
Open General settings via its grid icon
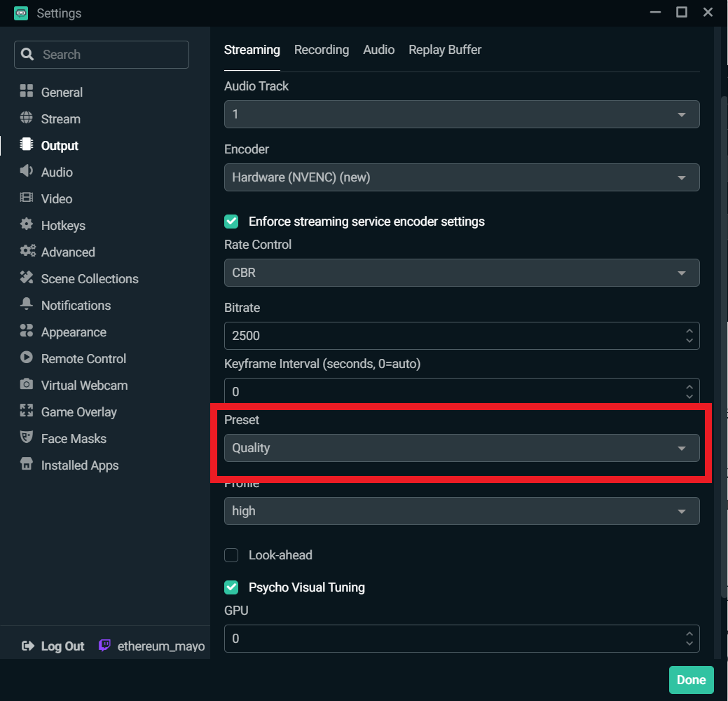[27, 91]
